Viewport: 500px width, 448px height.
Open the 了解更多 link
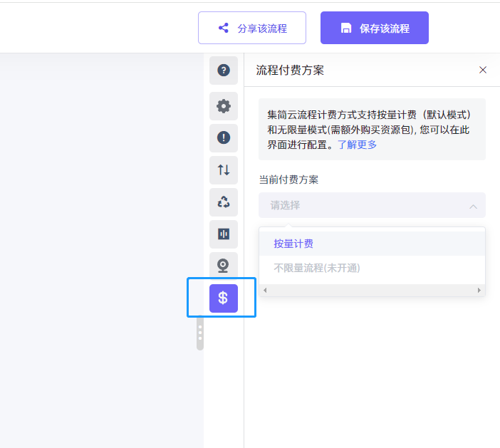pyautogui.click(x=357, y=145)
